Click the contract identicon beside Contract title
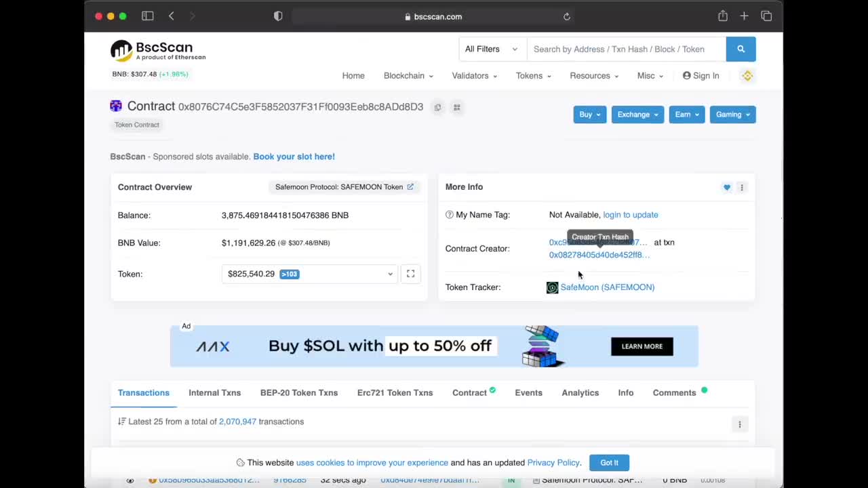 pyautogui.click(x=116, y=106)
